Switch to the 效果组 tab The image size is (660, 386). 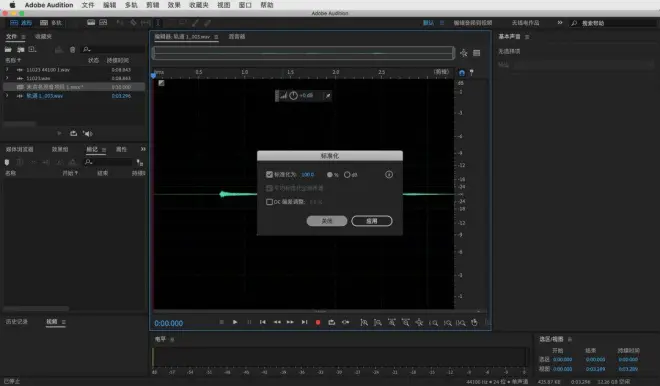[60, 149]
